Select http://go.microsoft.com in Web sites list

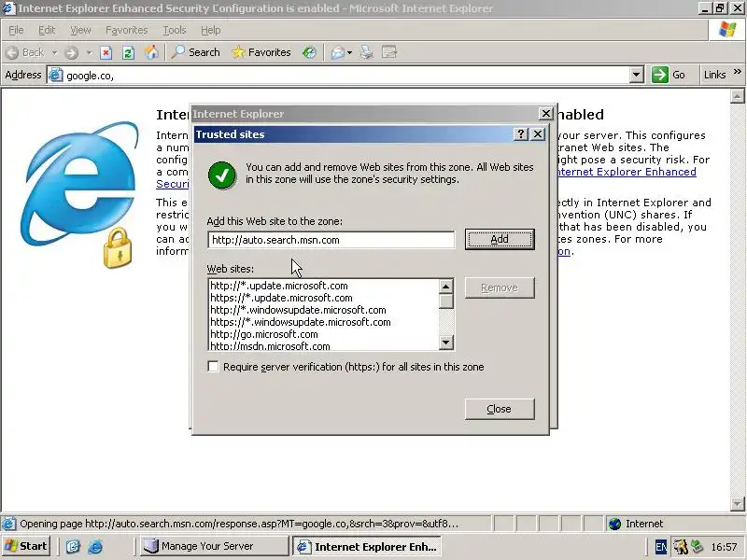click(x=264, y=334)
